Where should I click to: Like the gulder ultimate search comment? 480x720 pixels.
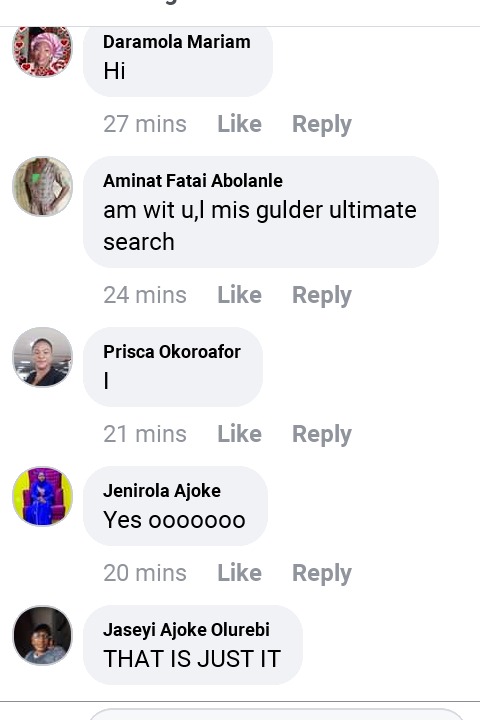[x=239, y=295]
